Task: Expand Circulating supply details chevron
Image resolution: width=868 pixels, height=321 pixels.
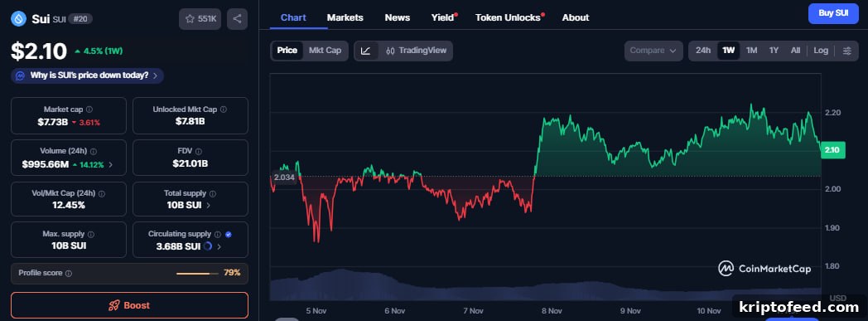Action: pos(219,246)
